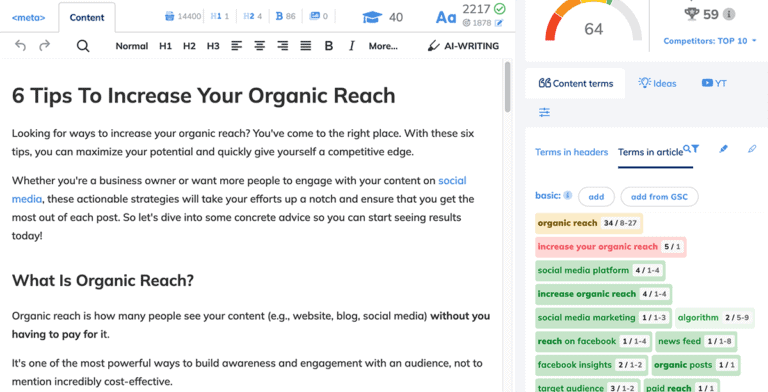Click the image count icon

[x=314, y=16]
